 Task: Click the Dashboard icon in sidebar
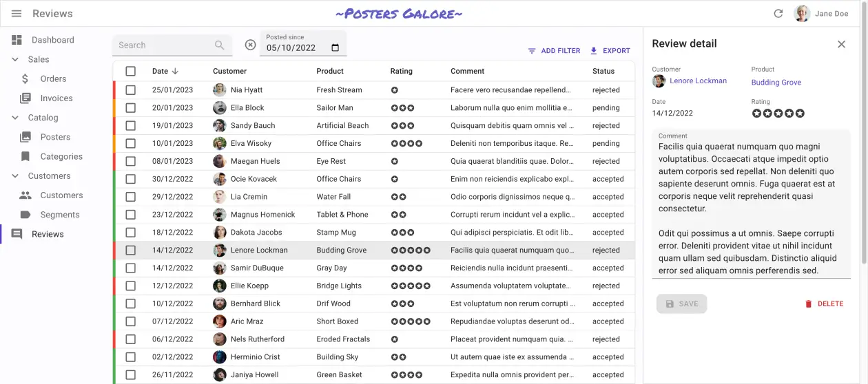click(17, 40)
